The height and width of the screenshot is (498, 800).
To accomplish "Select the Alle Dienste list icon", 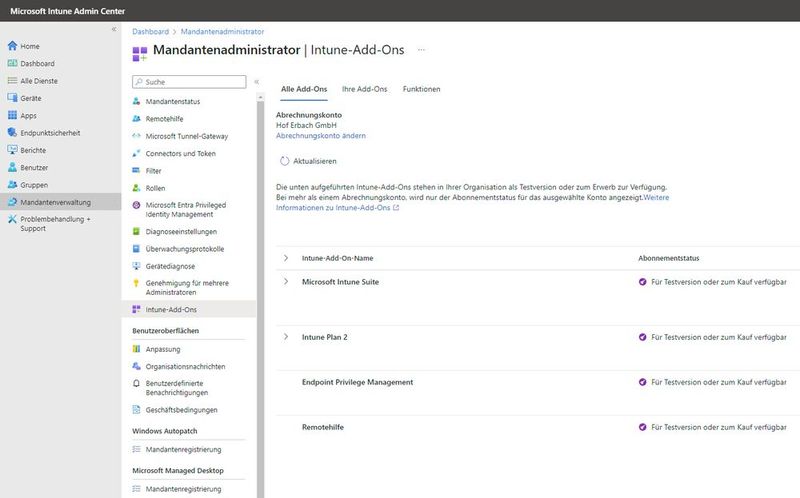I will click(x=12, y=81).
